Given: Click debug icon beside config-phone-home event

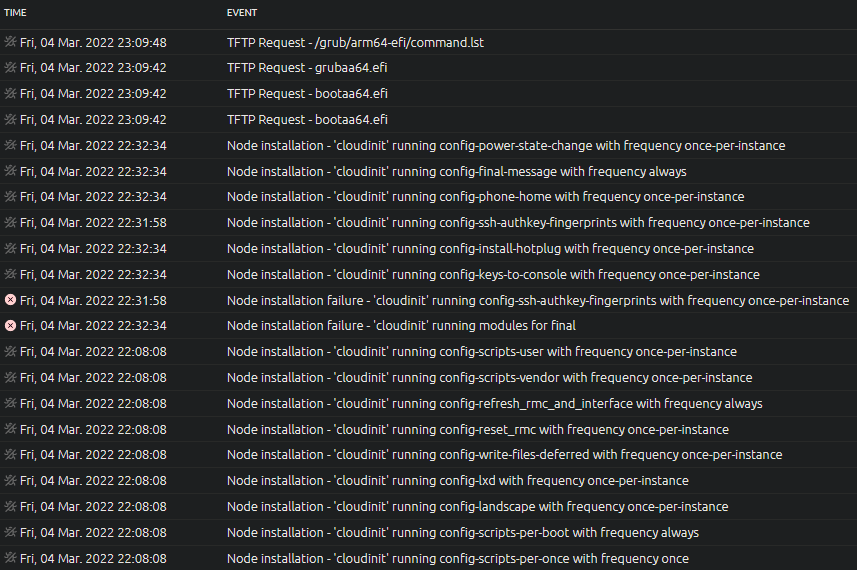Looking at the screenshot, I should pyautogui.click(x=11, y=197).
